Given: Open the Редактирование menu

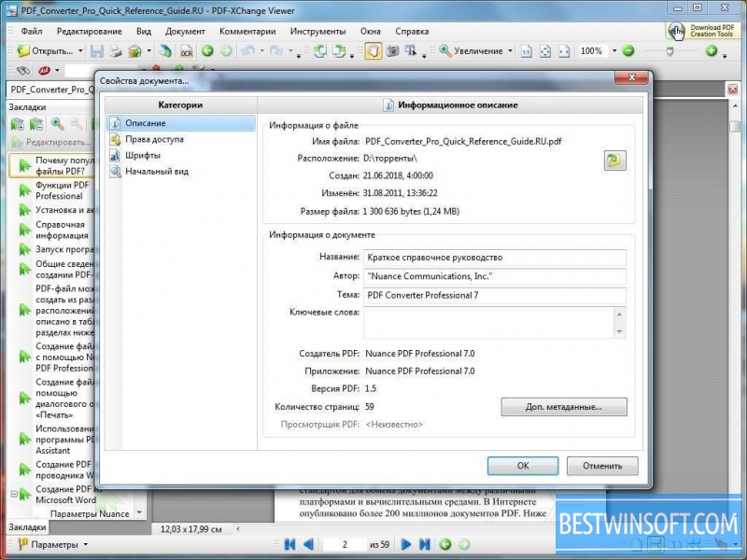Looking at the screenshot, I should [89, 32].
